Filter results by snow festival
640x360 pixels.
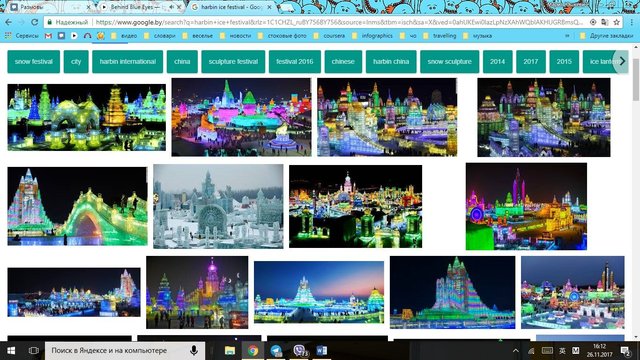click(x=33, y=62)
